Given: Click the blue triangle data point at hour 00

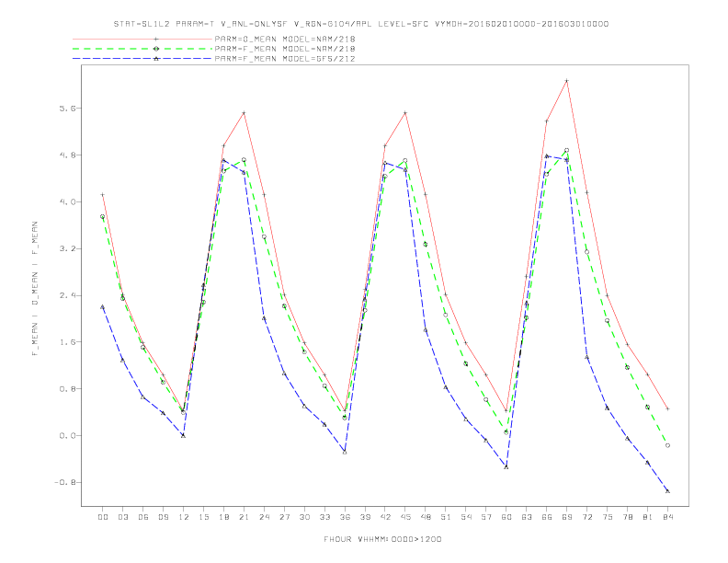Looking at the screenshot, I should pos(103,306).
